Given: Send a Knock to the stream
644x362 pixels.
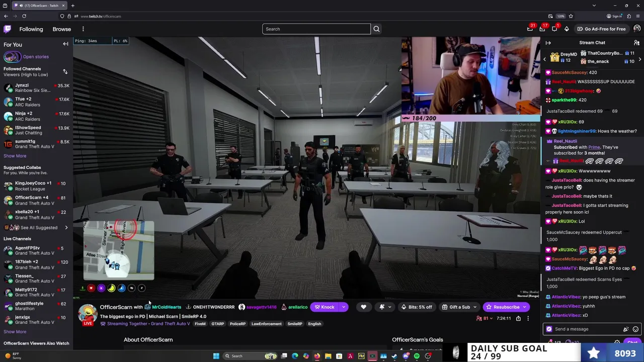Looking at the screenshot, I should pos(325,307).
